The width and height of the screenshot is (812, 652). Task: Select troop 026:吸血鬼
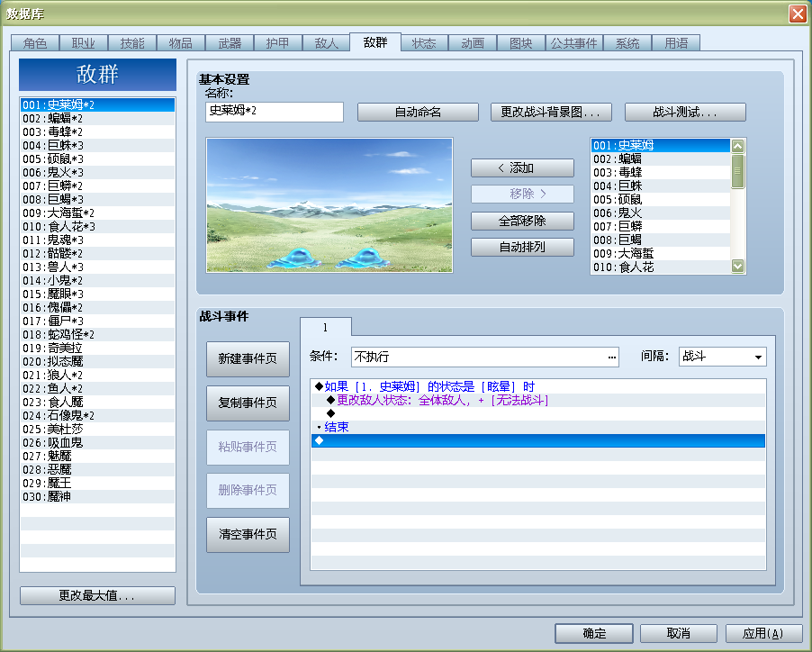point(97,443)
